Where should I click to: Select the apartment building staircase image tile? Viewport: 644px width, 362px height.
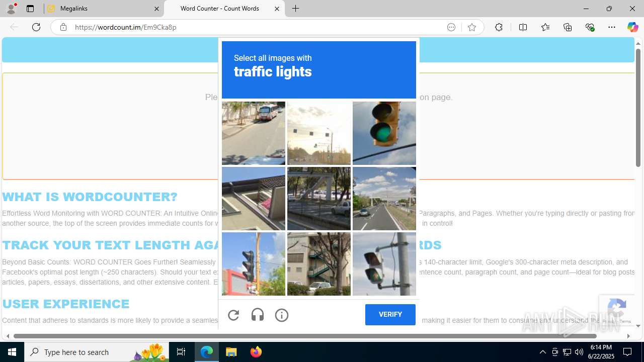pos(319,264)
